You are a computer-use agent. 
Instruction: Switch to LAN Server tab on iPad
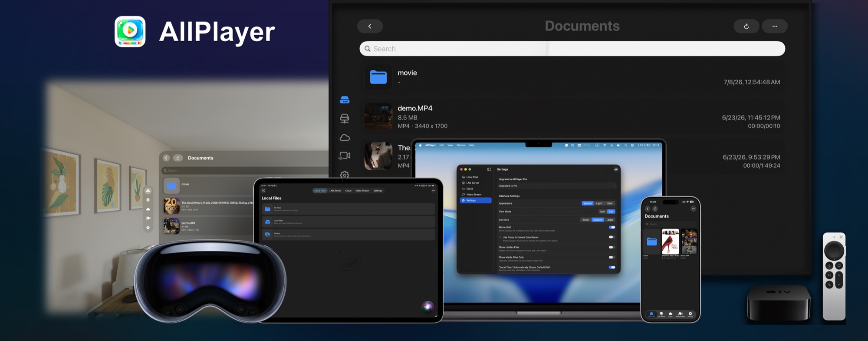click(335, 191)
